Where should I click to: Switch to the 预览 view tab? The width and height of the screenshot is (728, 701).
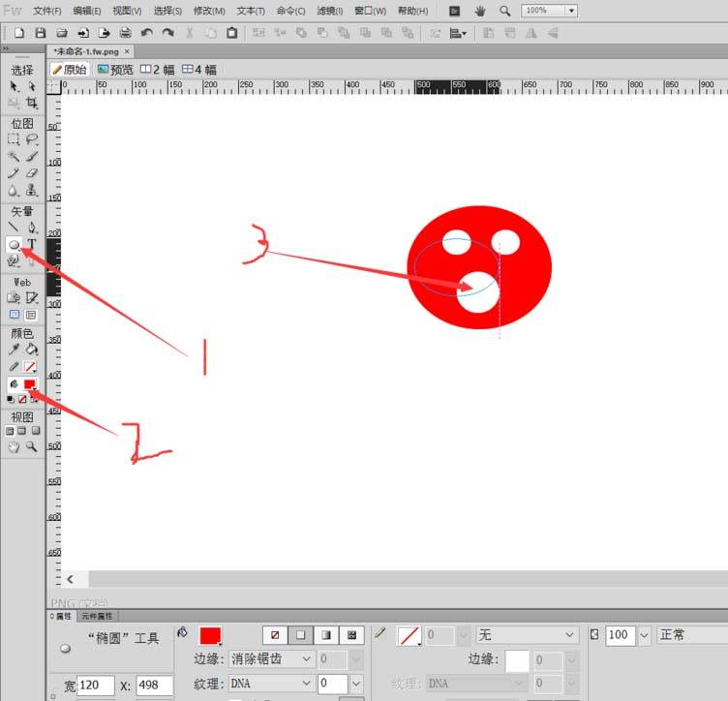coord(115,70)
